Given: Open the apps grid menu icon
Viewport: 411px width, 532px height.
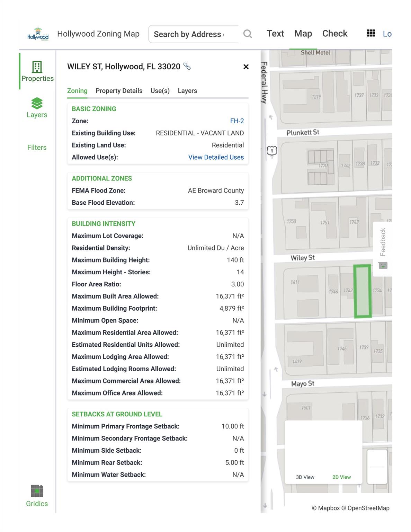Looking at the screenshot, I should pos(370,33).
